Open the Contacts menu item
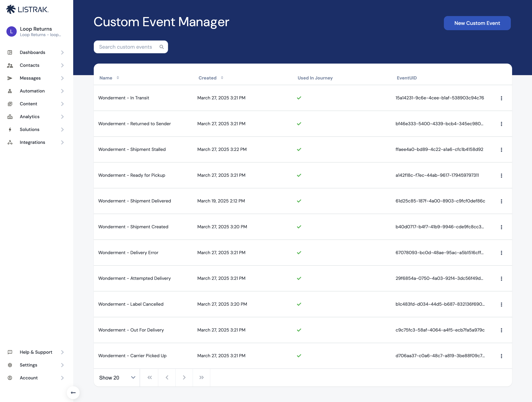The height and width of the screenshot is (402, 532). click(36, 65)
